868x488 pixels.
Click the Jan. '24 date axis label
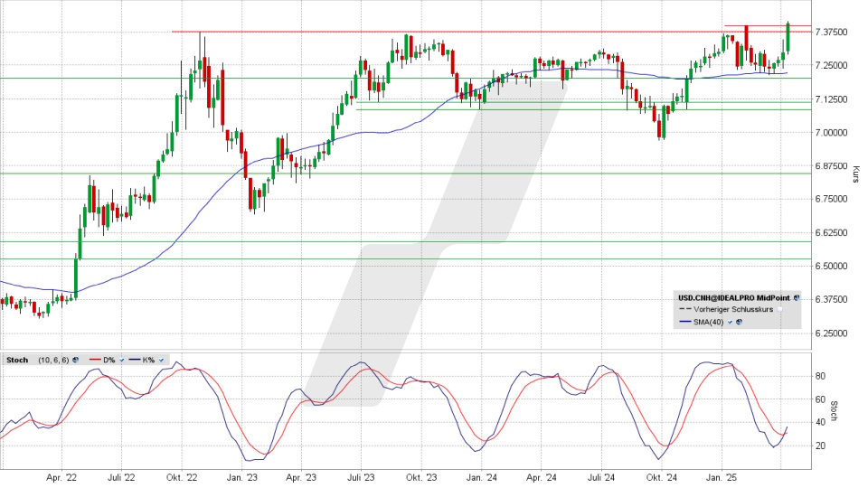pyautogui.click(x=481, y=477)
